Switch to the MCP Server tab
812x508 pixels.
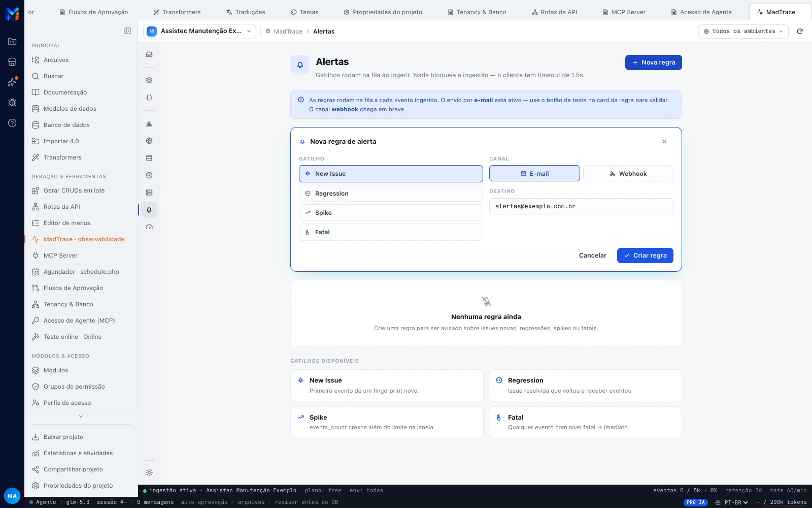(x=624, y=12)
